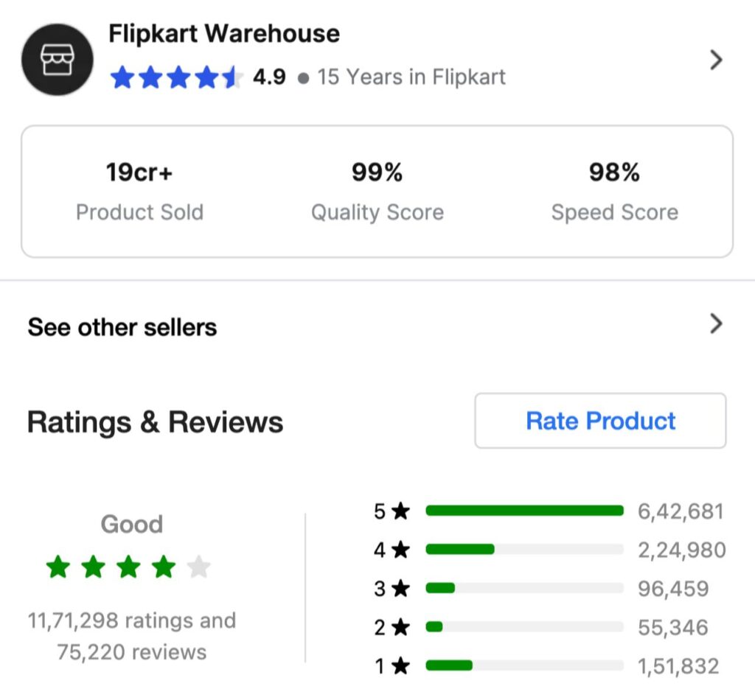Viewport: 755px width, 700px height.
Task: Open the Flipkart Warehouse seller name
Action: click(x=224, y=34)
